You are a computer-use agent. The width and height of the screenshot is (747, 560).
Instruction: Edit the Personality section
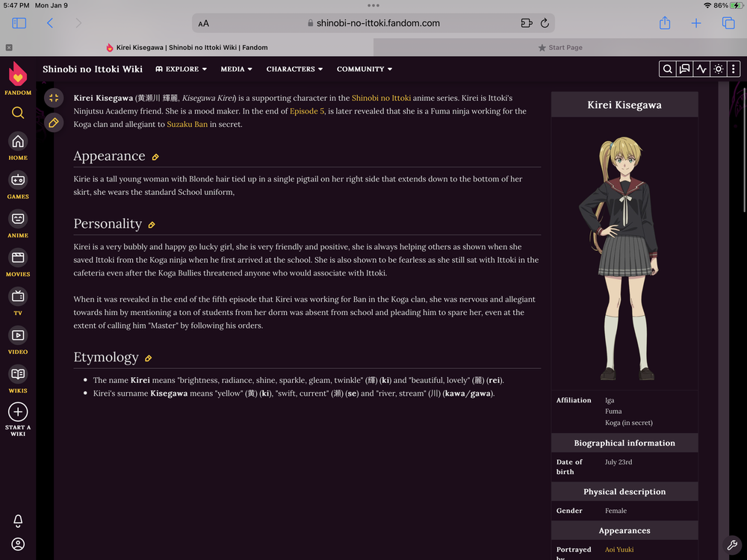pos(152,225)
